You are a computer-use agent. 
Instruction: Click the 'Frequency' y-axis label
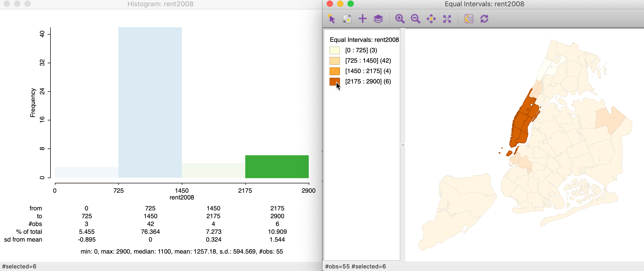33,103
